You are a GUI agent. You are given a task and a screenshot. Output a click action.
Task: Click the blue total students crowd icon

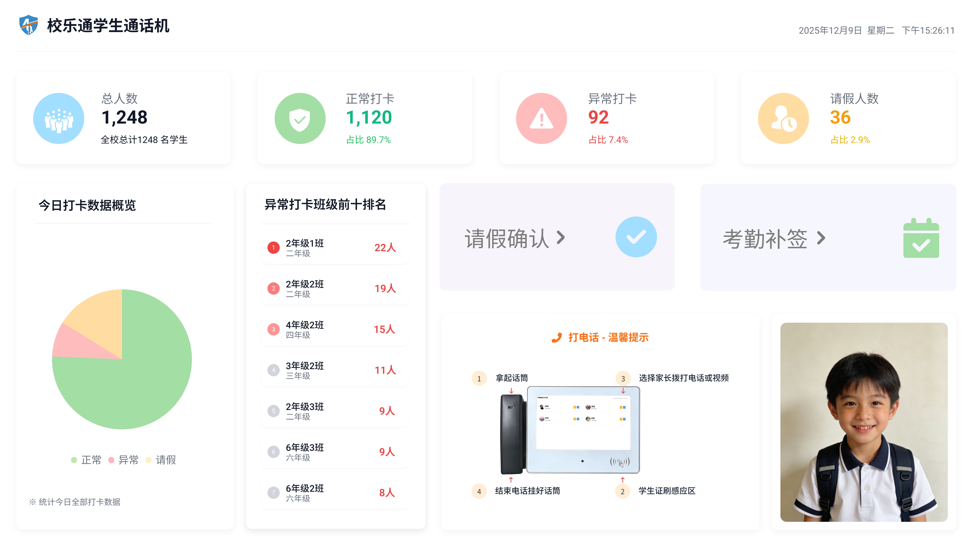(x=59, y=119)
